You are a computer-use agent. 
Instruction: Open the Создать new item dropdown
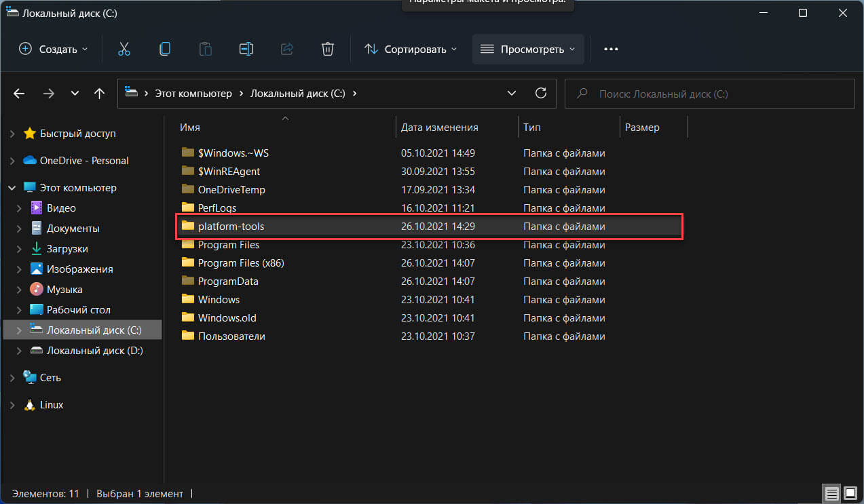tap(53, 49)
